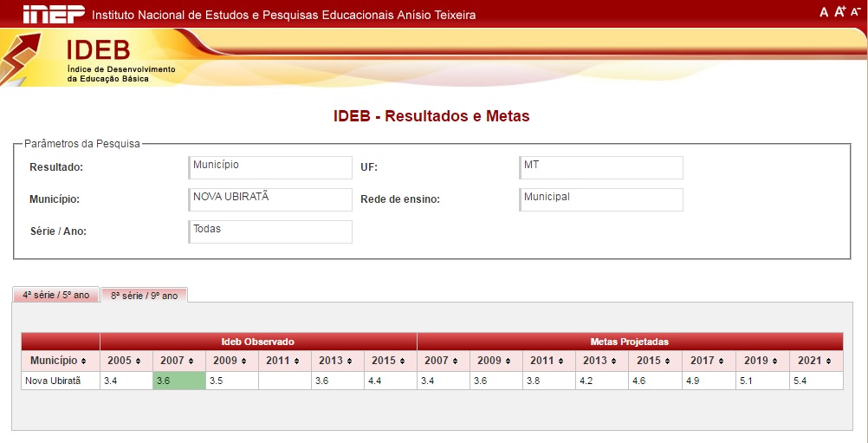Sort the Ideb Observado 2009 column

pyautogui.click(x=243, y=362)
